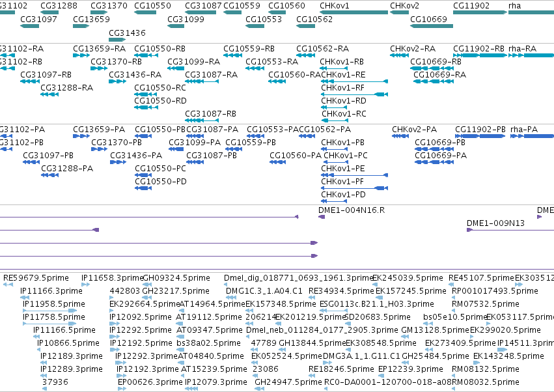Screen dimensions: 554x392
Task: Click the CG31288-RA transcript label
Action: (67, 88)
